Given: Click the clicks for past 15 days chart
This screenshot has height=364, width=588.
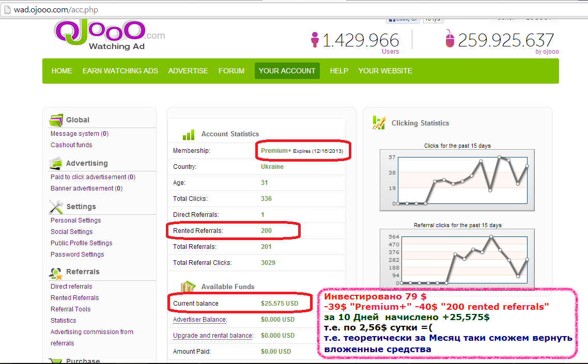Looking at the screenshot, I should (x=457, y=180).
